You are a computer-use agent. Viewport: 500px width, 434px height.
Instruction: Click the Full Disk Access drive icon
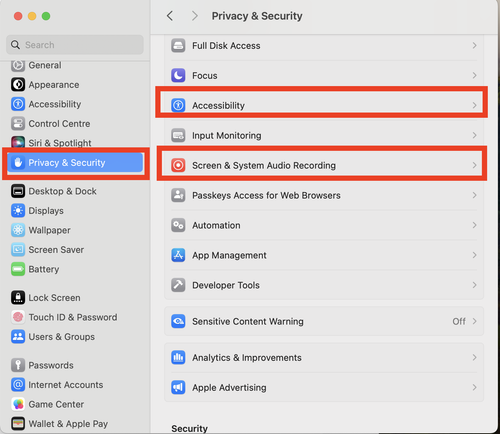[178, 46]
